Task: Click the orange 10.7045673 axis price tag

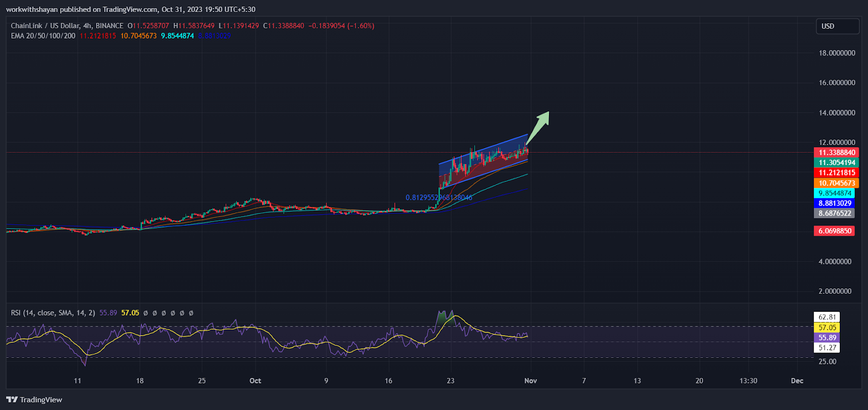Action: [837, 183]
